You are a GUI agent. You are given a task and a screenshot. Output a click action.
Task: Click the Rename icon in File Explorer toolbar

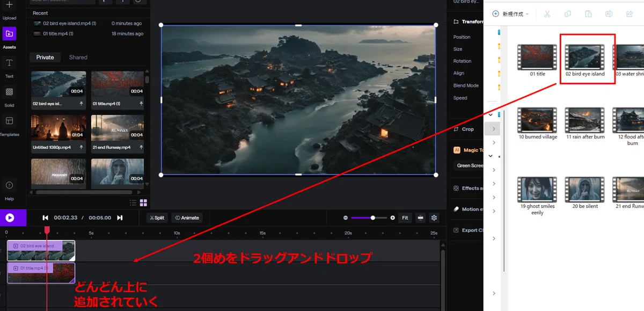click(x=609, y=14)
